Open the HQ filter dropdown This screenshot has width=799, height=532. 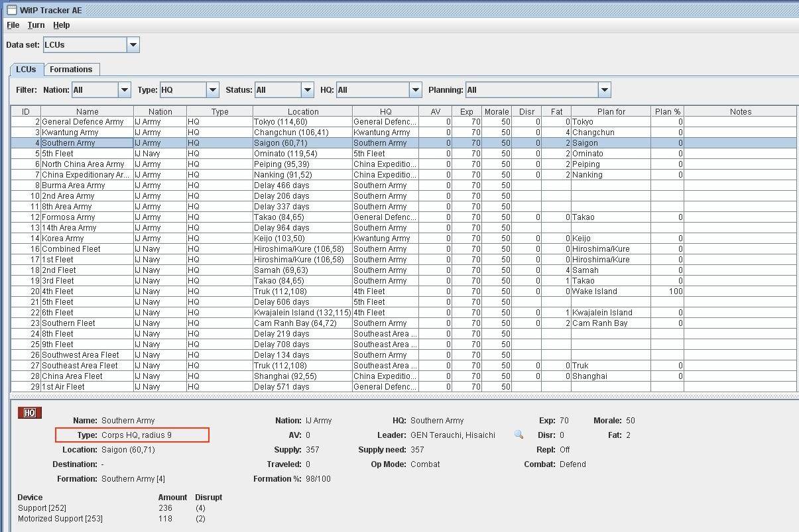point(415,90)
